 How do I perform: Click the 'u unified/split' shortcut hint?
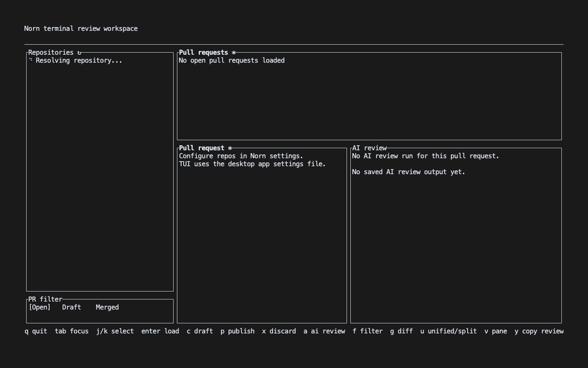[448, 331]
